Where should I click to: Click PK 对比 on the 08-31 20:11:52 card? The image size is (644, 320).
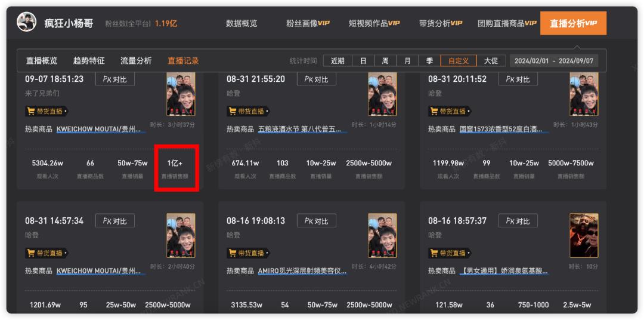pos(518,79)
